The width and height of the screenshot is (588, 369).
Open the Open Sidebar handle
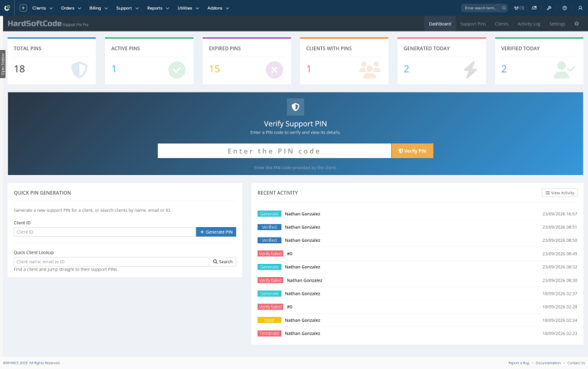pyautogui.click(x=3, y=64)
